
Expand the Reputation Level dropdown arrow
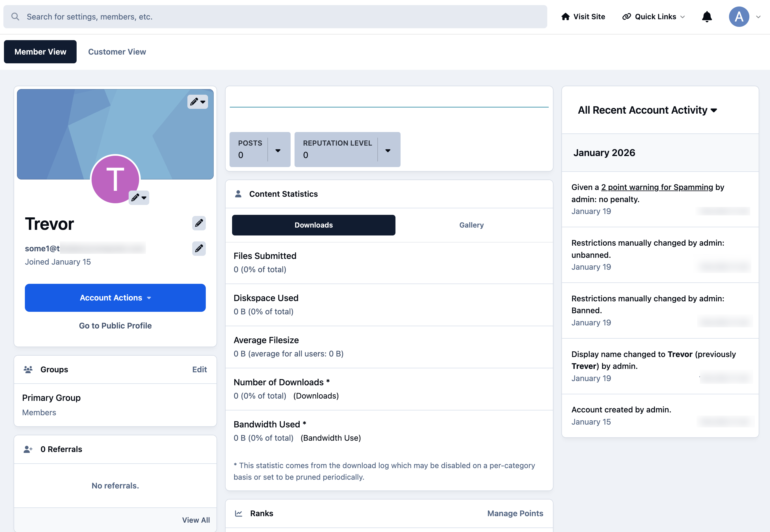pyautogui.click(x=388, y=150)
